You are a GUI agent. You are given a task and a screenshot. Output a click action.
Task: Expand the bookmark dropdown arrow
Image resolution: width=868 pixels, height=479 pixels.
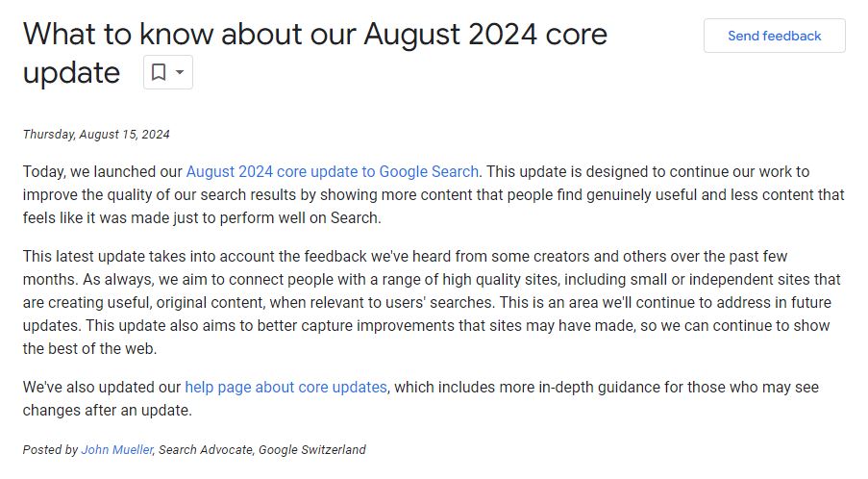tap(180, 73)
